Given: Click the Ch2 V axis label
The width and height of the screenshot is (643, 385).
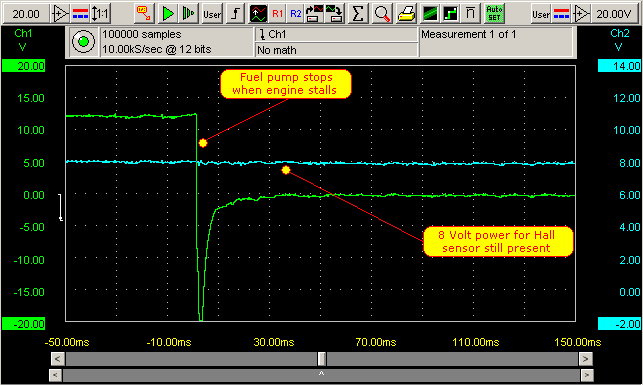Looking at the screenshot, I should coord(619,40).
